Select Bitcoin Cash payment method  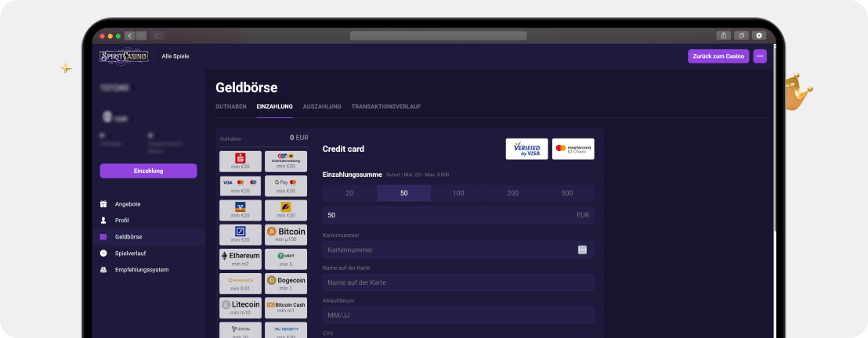coord(286,307)
